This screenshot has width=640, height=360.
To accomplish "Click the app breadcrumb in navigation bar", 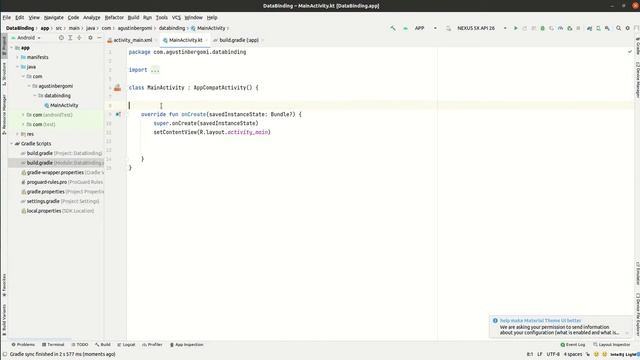I will tap(44, 28).
